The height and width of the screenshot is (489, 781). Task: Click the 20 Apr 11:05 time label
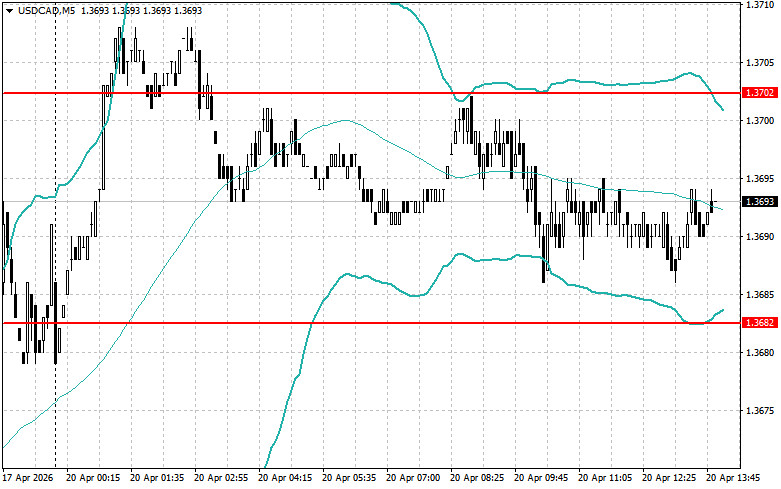(x=605, y=478)
